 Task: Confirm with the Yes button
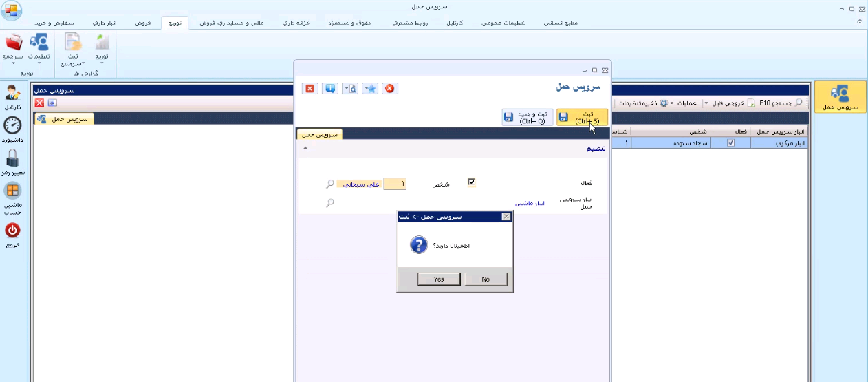point(439,279)
